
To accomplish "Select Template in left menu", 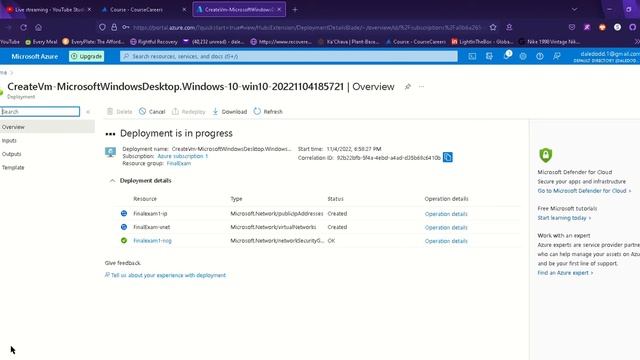I will 13,167.
